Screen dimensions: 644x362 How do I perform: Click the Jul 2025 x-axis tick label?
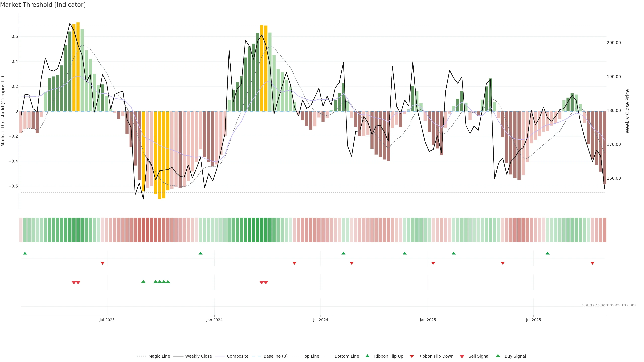point(533,320)
